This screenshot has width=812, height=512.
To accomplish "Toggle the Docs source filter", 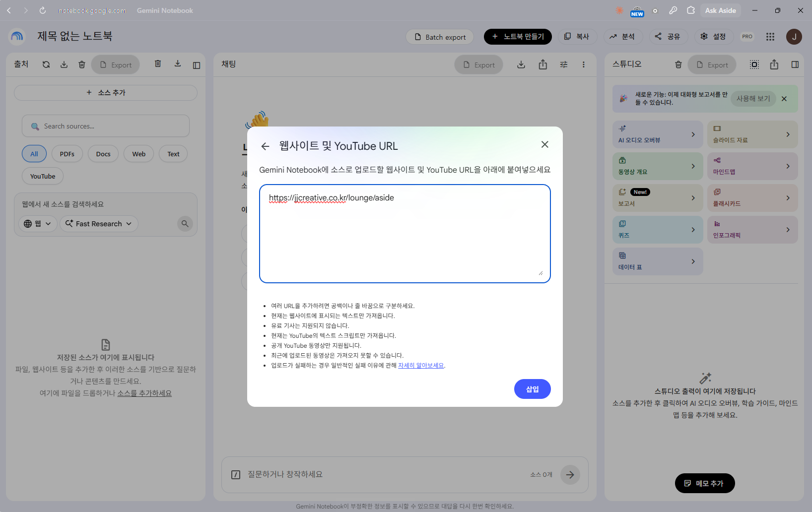I will [x=103, y=154].
